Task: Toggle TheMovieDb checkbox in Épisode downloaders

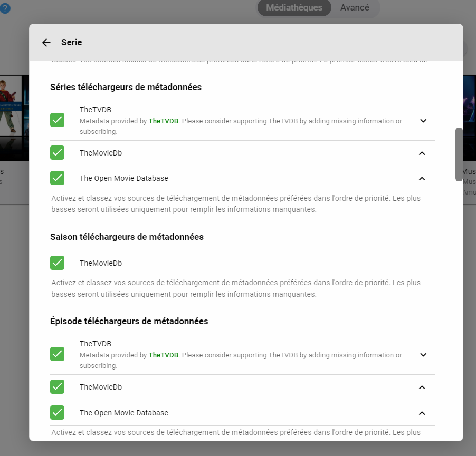Action: [58, 387]
